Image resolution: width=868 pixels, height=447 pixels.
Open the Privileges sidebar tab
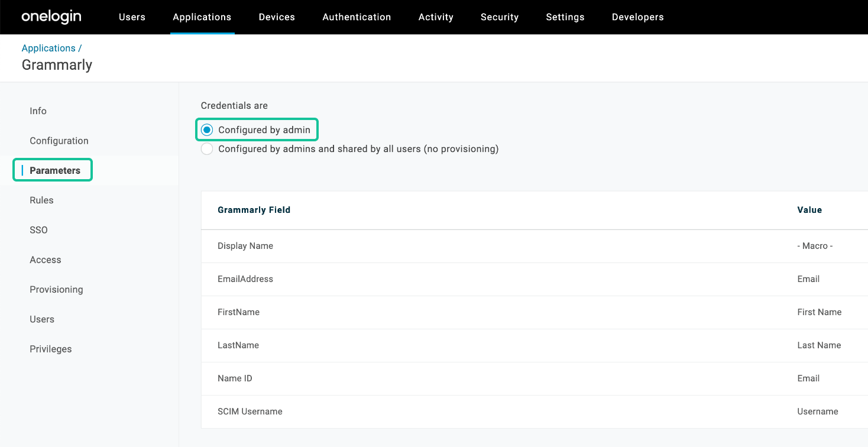pos(51,349)
